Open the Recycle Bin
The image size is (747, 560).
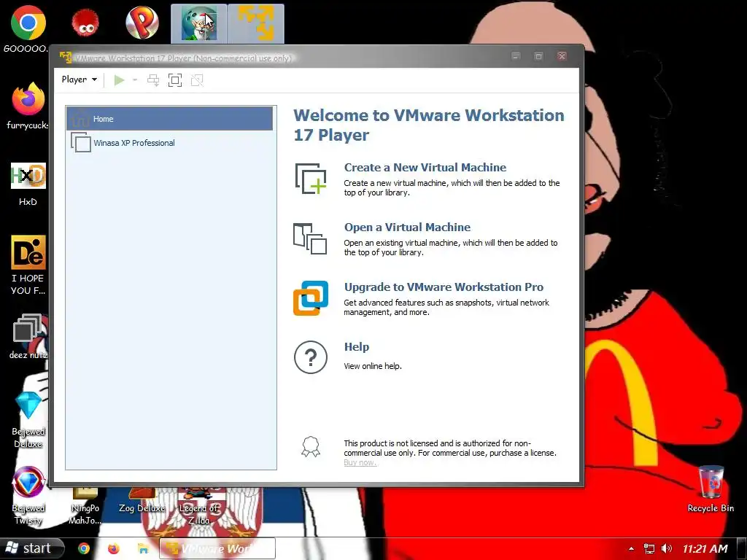(x=711, y=489)
